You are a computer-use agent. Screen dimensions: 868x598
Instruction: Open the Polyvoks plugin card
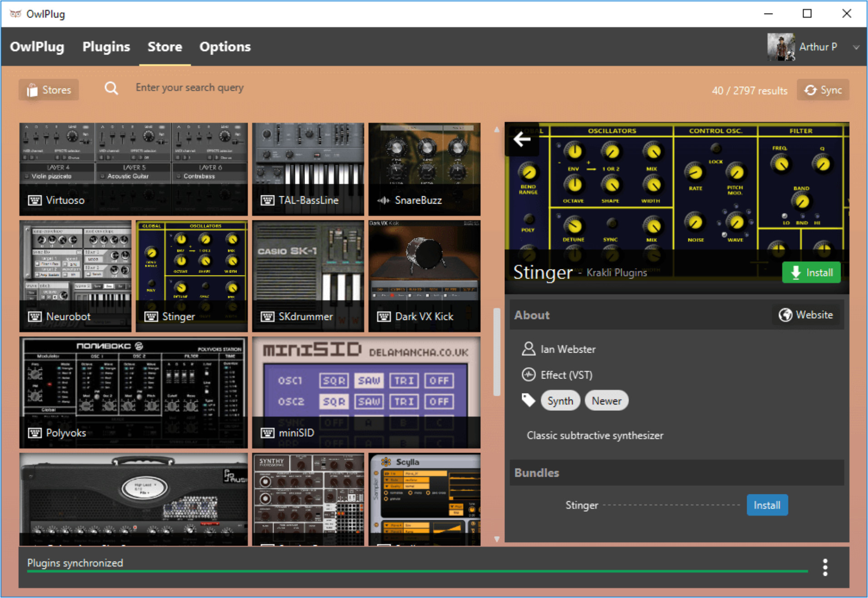[134, 393]
